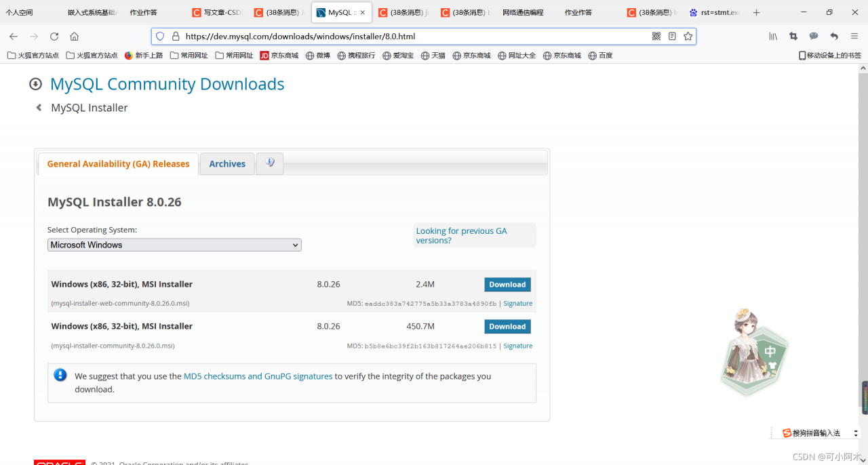868x465 pixels.
Task: Toggle reader view in the address bar
Action: click(x=672, y=37)
